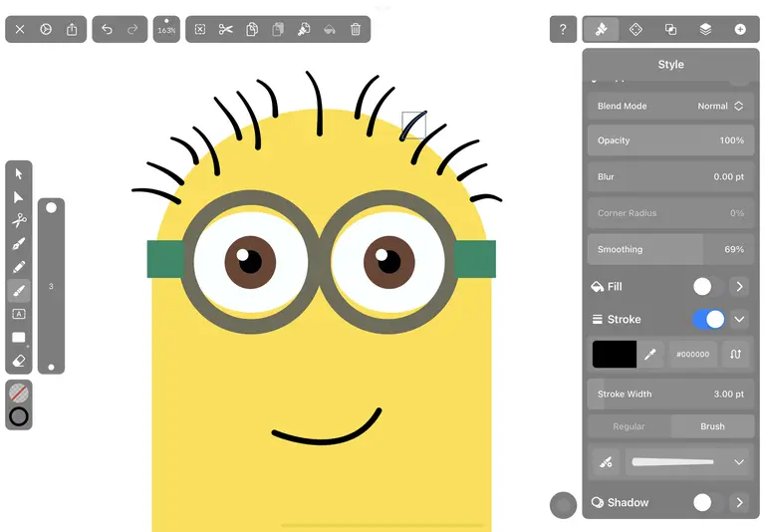Redo the action

132,29
